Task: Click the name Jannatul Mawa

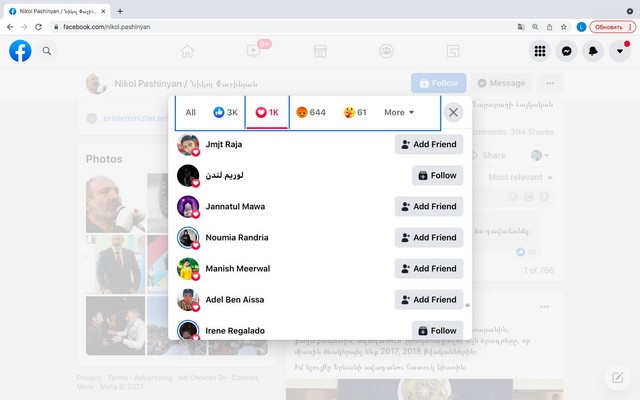Action: [x=235, y=207]
